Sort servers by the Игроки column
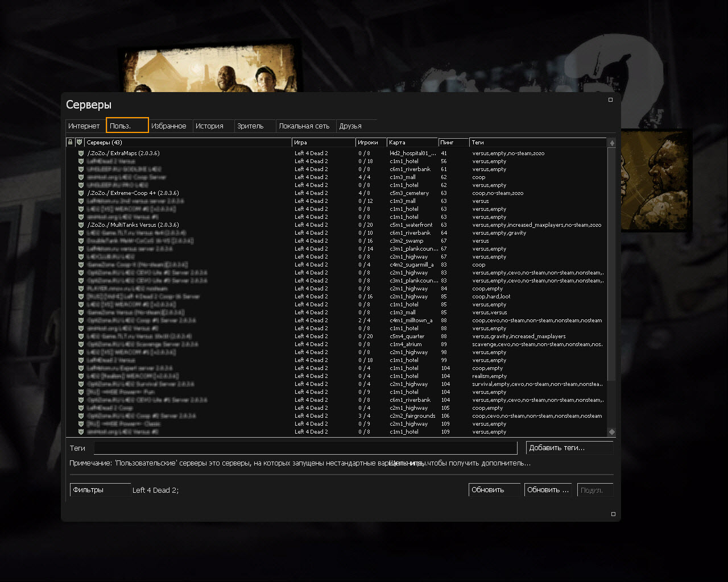This screenshot has width=728, height=582. pyautogui.click(x=370, y=142)
